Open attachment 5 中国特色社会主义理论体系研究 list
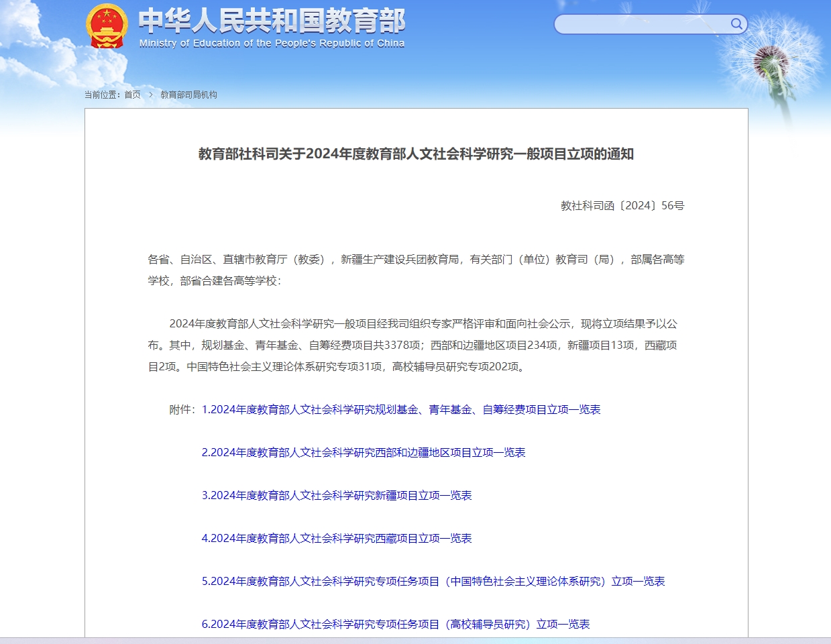This screenshot has height=644, width=831. tap(433, 581)
